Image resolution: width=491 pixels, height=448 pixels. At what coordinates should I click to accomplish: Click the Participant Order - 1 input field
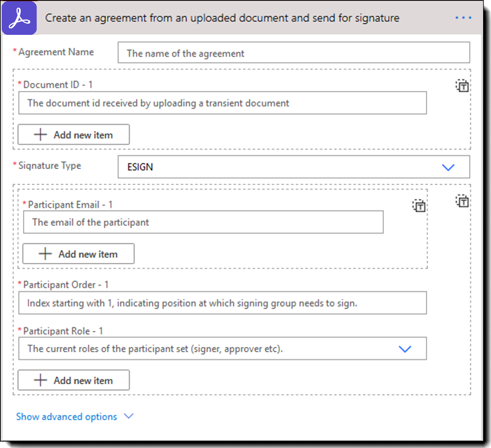(222, 303)
